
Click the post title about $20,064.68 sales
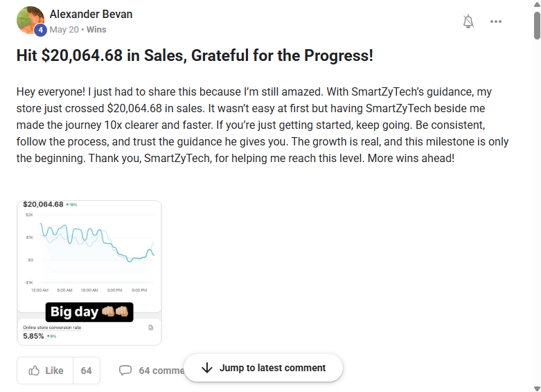(195, 56)
